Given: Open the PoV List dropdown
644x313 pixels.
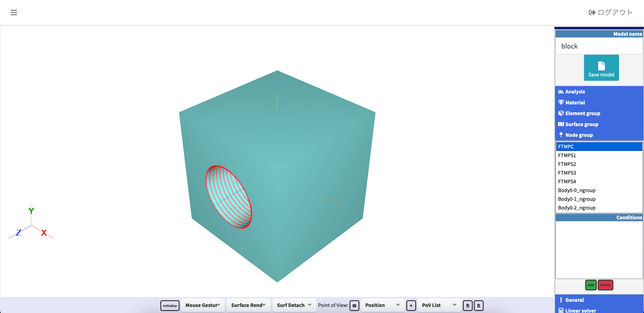Looking at the screenshot, I should [439, 305].
